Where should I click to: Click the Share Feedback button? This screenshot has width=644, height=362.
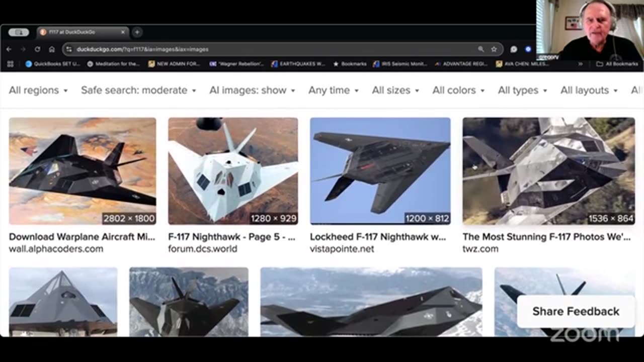tap(576, 311)
